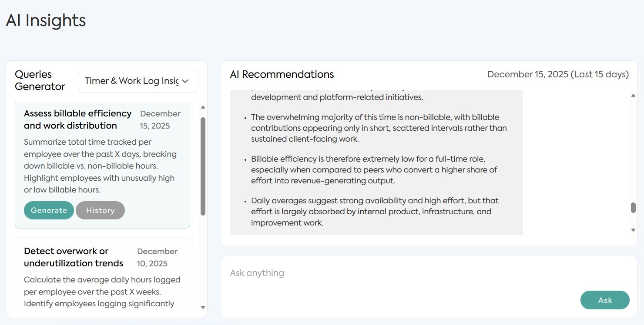Image resolution: width=644 pixels, height=325 pixels.
Task: Click the AI Insights page title
Action: coord(46,20)
